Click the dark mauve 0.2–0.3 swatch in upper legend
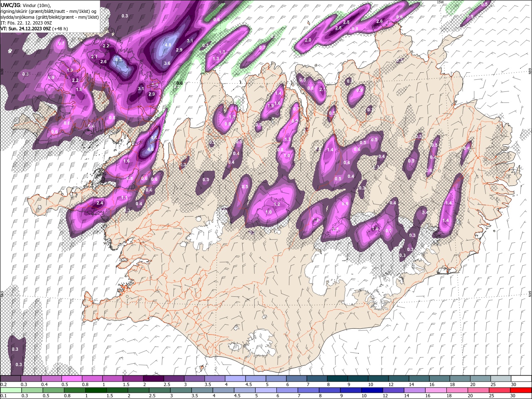 tap(10, 379)
